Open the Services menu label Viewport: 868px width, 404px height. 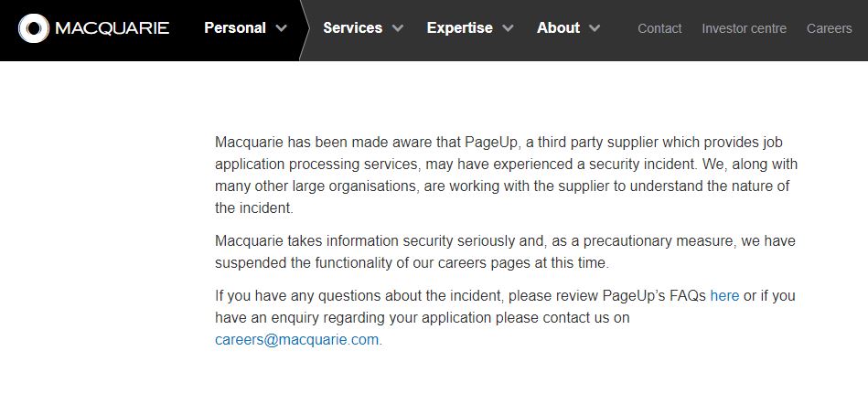(x=352, y=28)
